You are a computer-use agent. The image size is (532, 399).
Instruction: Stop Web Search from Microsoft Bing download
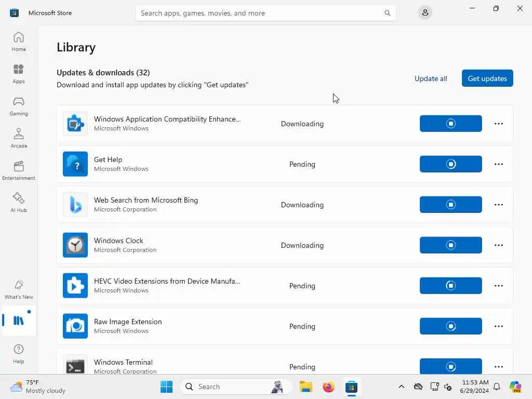pyautogui.click(x=450, y=205)
